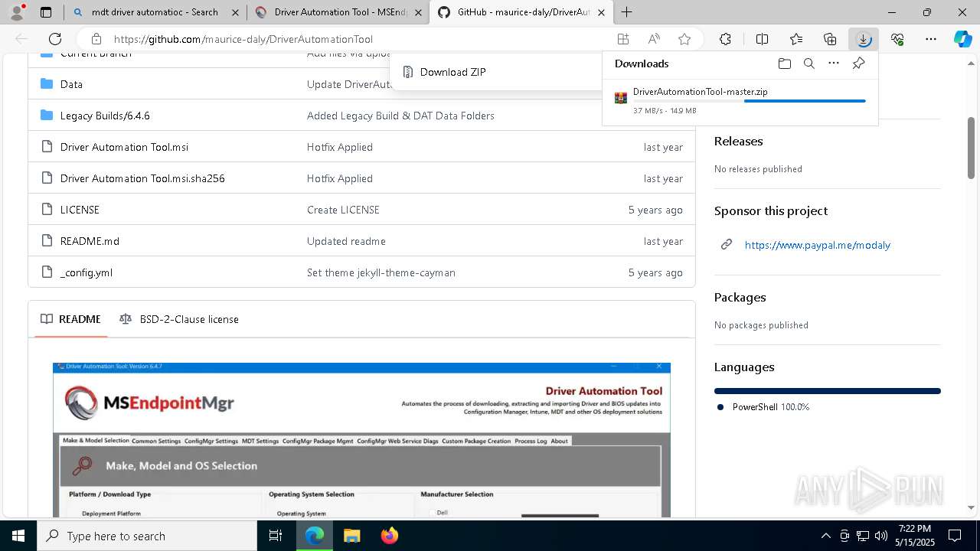Viewport: 980px width, 551px height.
Task: Open Windows Start menu
Action: pos(18,536)
